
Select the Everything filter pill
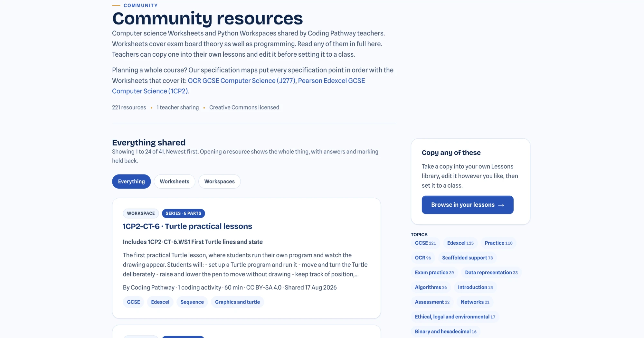coord(131,182)
